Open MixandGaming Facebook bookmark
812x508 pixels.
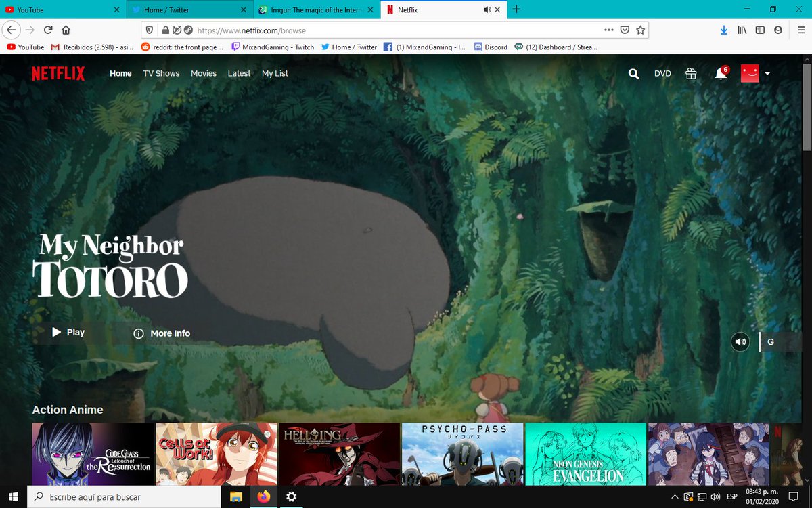click(424, 47)
